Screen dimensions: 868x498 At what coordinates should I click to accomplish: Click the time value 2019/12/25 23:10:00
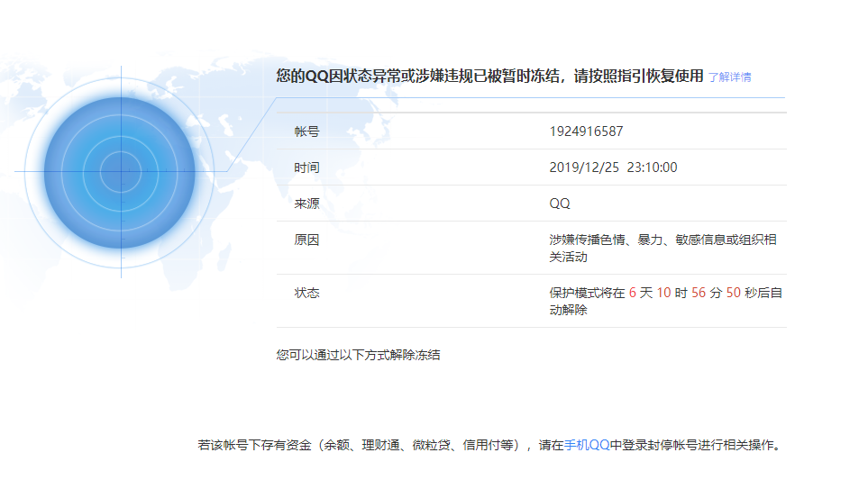point(613,168)
